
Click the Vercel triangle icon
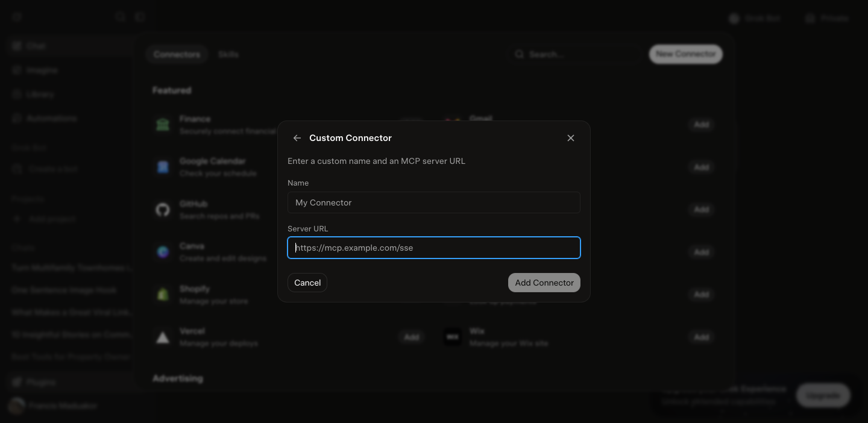point(163,337)
